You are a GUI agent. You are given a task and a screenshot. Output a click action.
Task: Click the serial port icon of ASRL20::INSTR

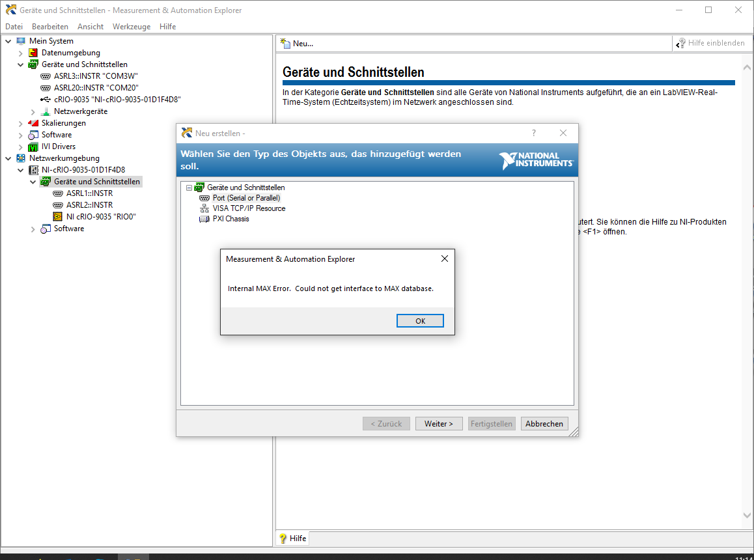click(x=46, y=88)
